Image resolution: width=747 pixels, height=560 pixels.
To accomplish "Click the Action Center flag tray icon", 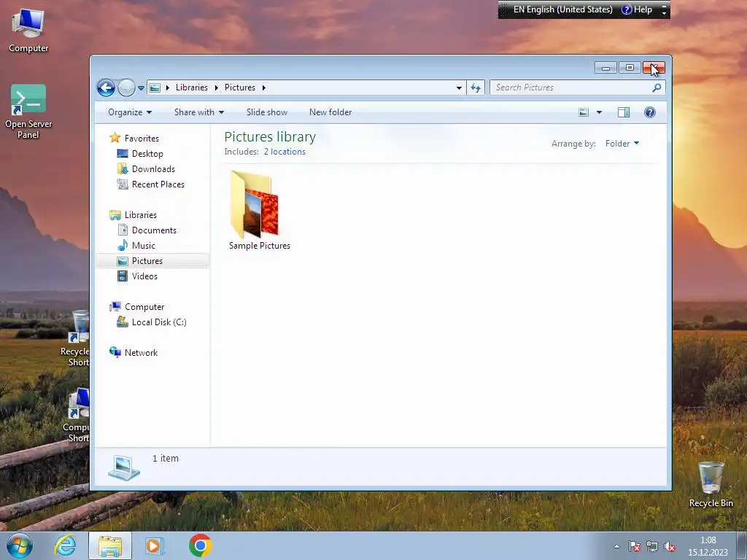I will (x=634, y=547).
